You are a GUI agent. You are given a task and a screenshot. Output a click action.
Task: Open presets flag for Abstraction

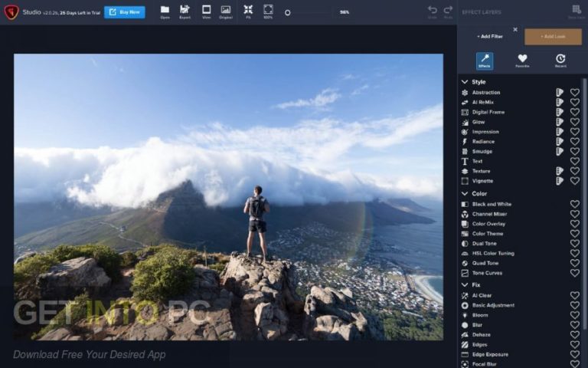(560, 92)
